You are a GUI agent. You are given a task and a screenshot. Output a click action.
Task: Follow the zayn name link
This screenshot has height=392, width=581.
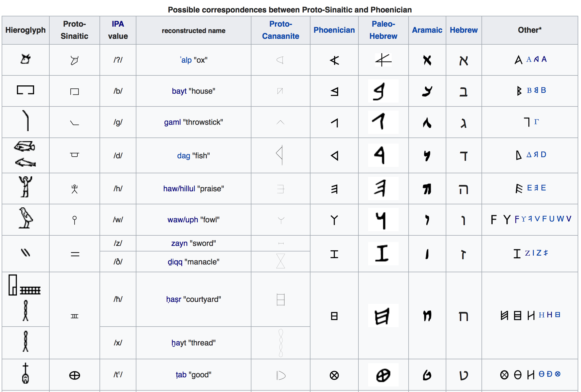point(179,243)
